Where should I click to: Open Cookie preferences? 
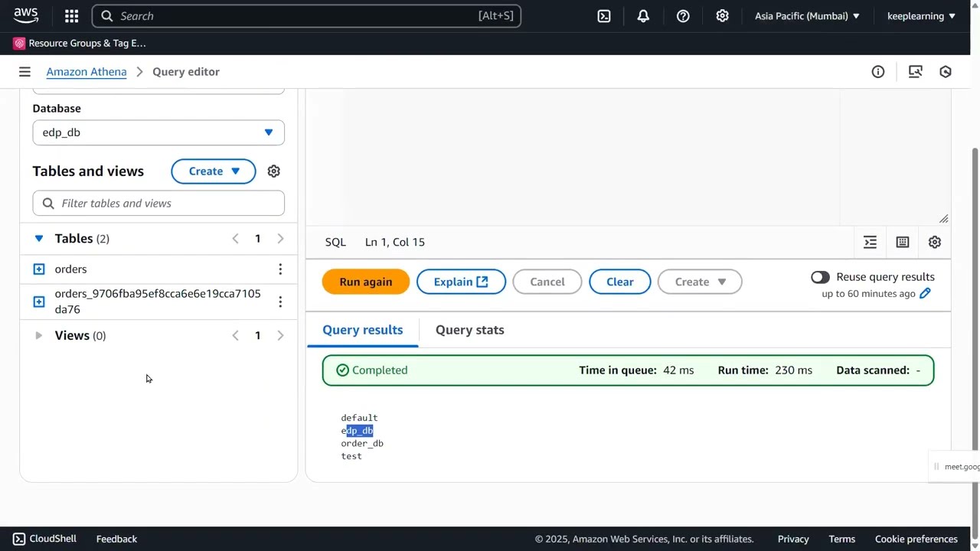[x=916, y=539]
